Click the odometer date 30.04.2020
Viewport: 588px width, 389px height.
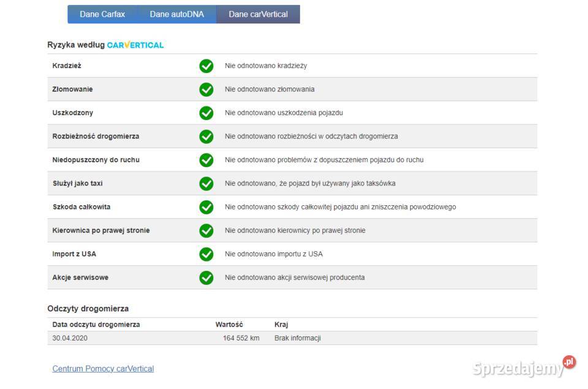70,338
